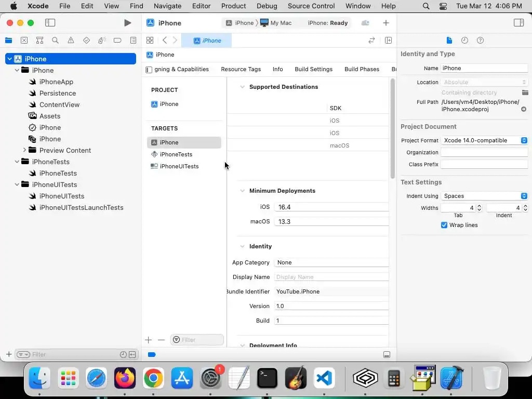This screenshot has height=399, width=532.
Task: Go back in editor history
Action: click(165, 41)
